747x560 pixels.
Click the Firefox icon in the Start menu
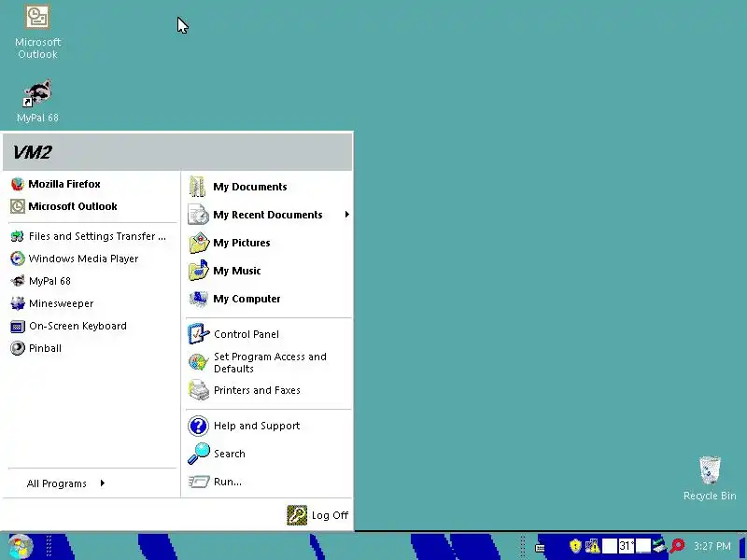18,184
